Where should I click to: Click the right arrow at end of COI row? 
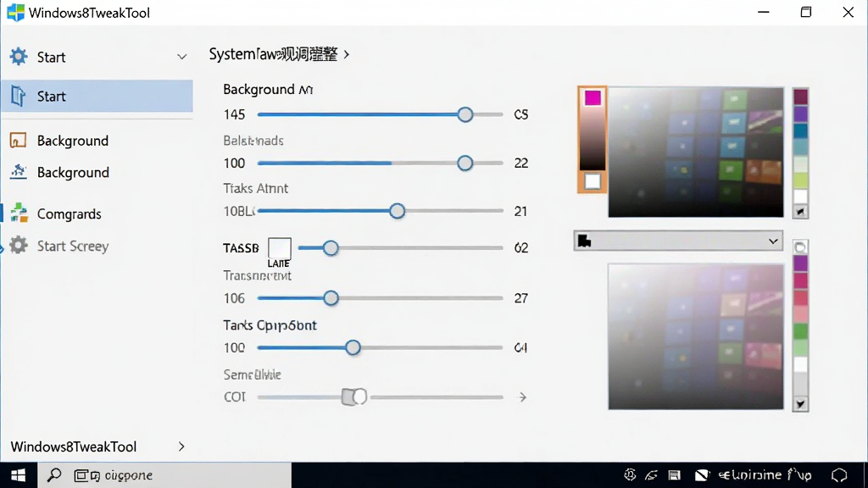tap(522, 397)
